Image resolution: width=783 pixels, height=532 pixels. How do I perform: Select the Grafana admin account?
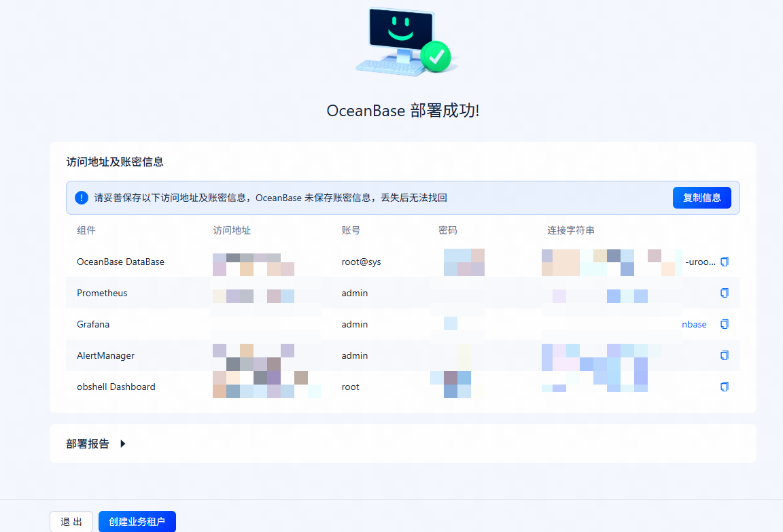[355, 324]
